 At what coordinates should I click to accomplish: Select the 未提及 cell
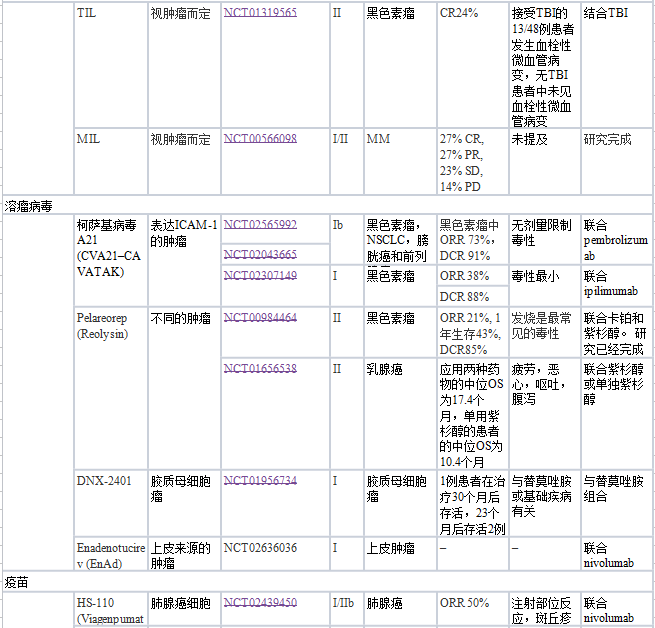coord(545,161)
